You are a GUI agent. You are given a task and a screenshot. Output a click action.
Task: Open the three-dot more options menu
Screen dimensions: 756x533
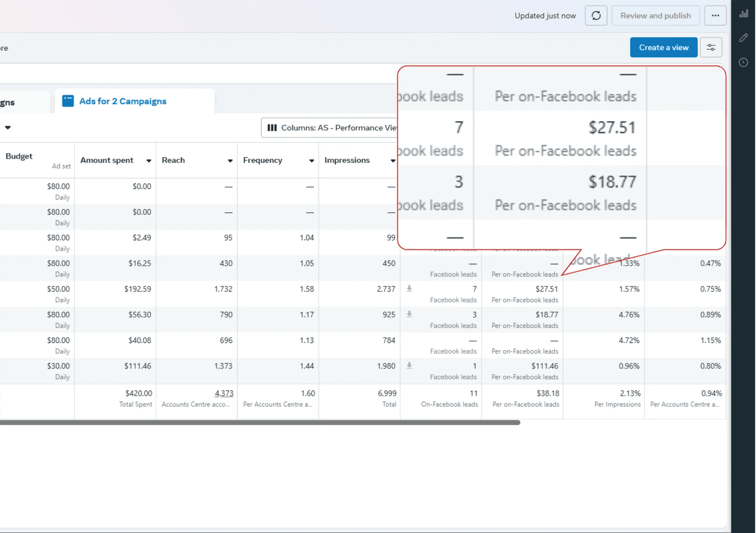coord(715,16)
